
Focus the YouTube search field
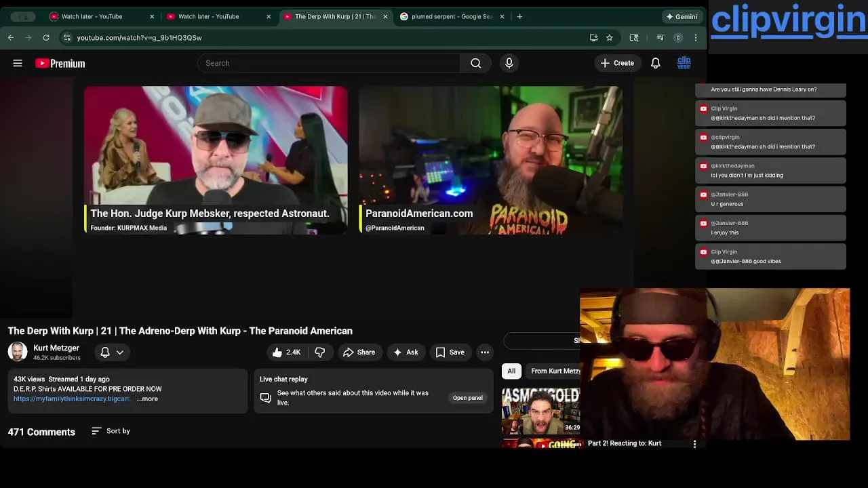[329, 63]
